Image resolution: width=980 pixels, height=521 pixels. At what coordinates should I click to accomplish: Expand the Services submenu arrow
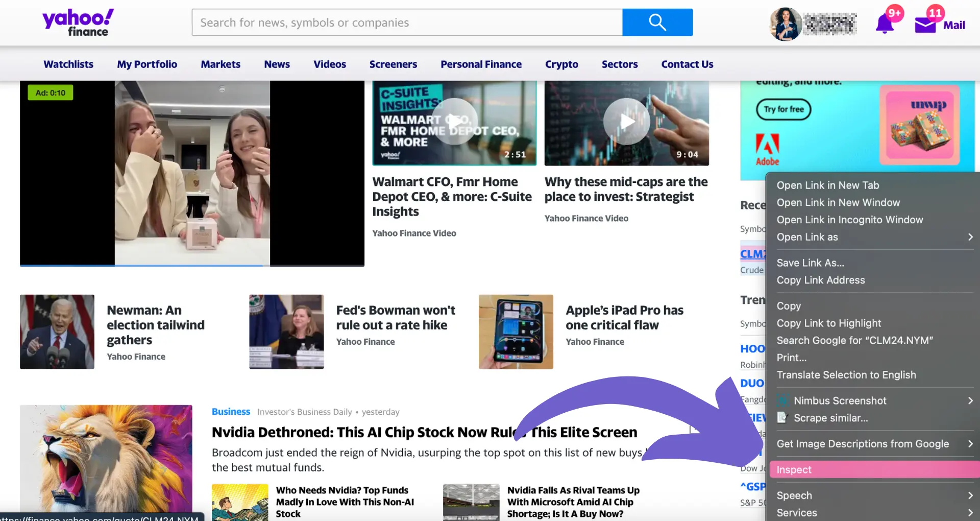click(970, 513)
